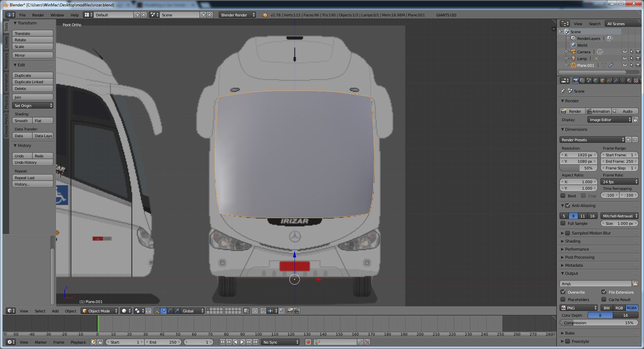Open the Global orientation dropdown
Image resolution: width=644 pixels, height=349 pixels.
pos(192,311)
